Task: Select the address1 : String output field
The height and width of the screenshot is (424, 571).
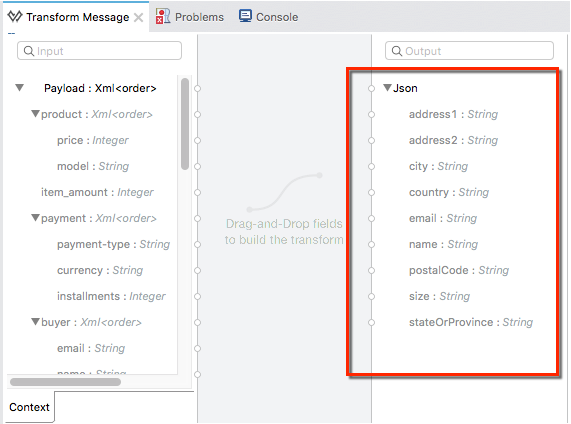Action: [x=453, y=114]
